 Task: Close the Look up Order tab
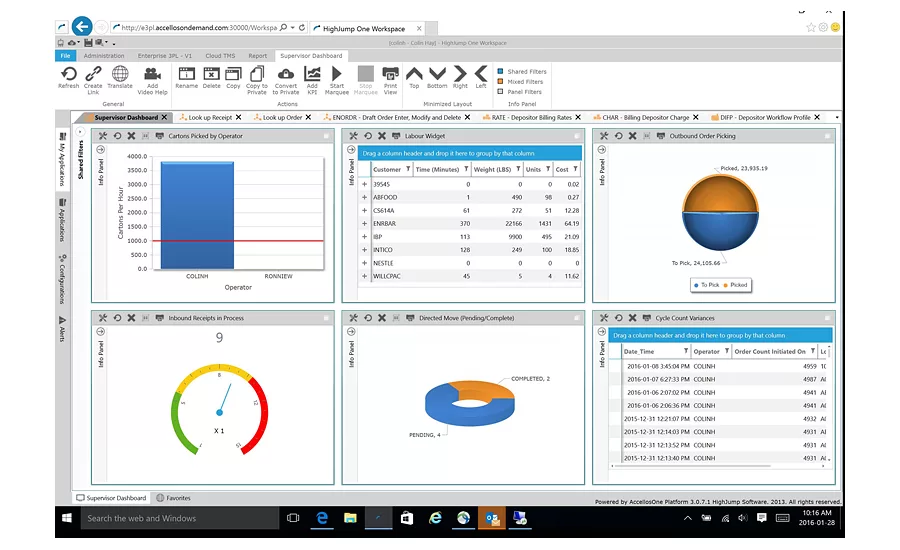308,117
